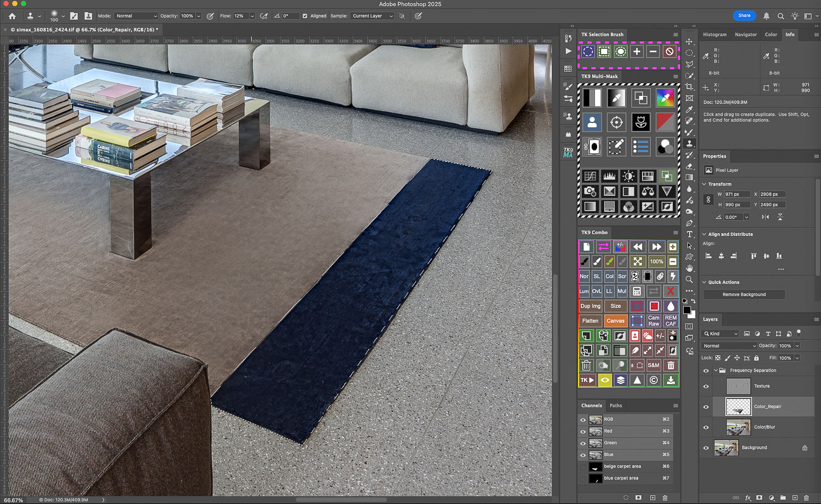This screenshot has height=504, width=821.
Task: Click the TK Selection Brush subtract (−) icon
Action: [x=653, y=51]
